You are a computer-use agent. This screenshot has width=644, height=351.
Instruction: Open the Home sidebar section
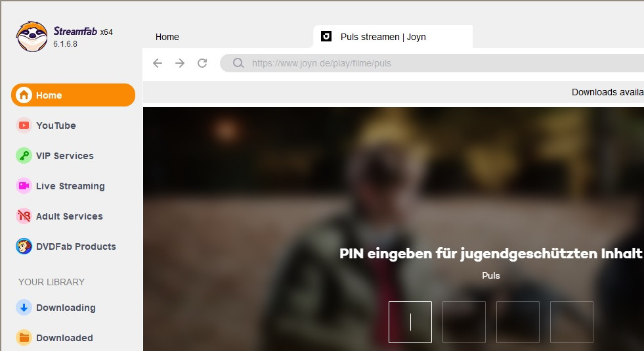73,95
